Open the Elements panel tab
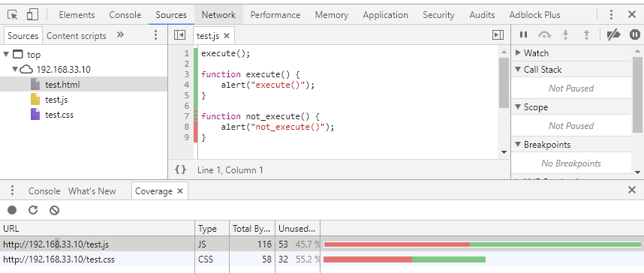 [x=77, y=15]
